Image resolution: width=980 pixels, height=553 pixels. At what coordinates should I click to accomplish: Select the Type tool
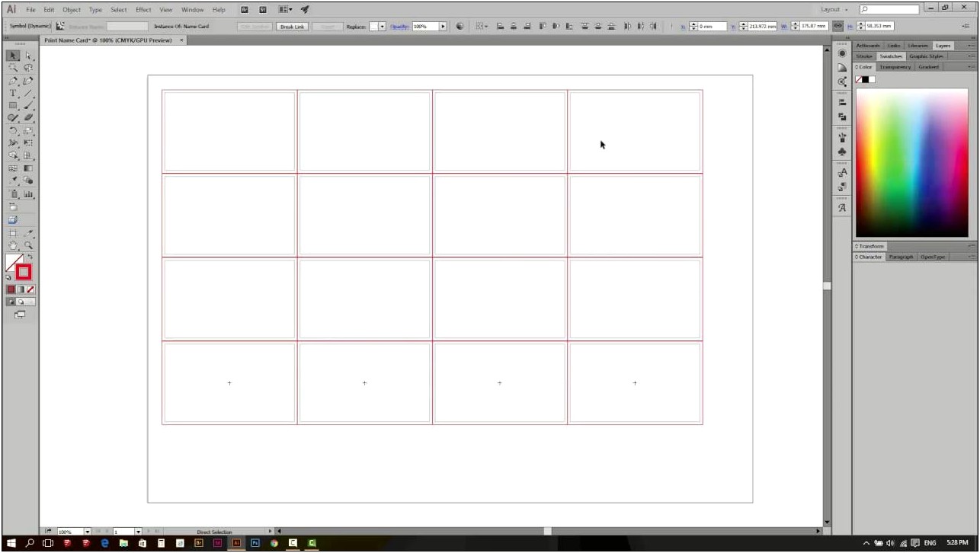click(x=13, y=93)
